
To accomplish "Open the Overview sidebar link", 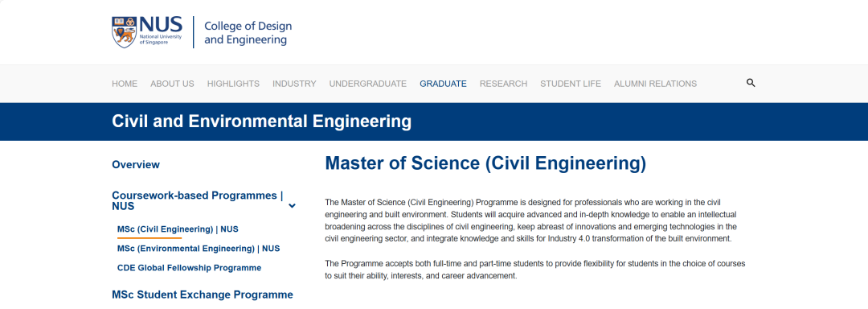I will (x=136, y=164).
